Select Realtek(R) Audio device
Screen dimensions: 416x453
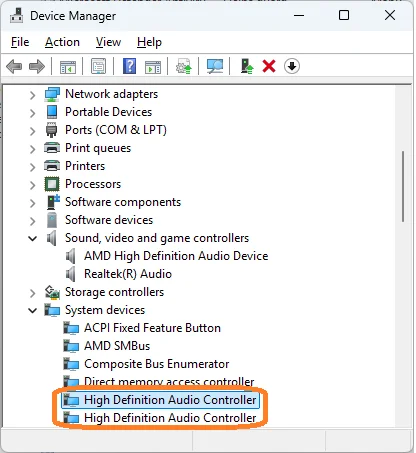tap(128, 274)
